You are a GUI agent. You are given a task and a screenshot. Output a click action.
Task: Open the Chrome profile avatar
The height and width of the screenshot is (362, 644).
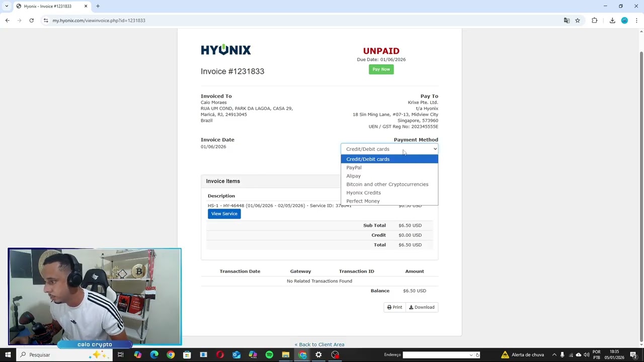(624, 20)
